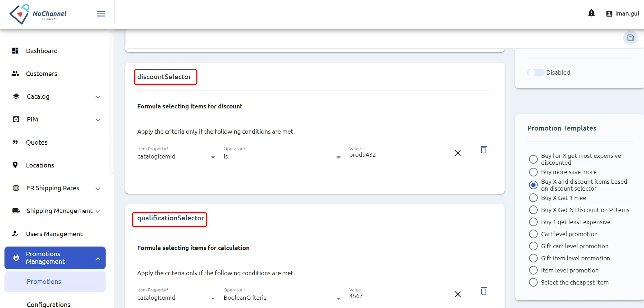Click the Shipping Management truck icon
644x308 pixels.
(16, 211)
